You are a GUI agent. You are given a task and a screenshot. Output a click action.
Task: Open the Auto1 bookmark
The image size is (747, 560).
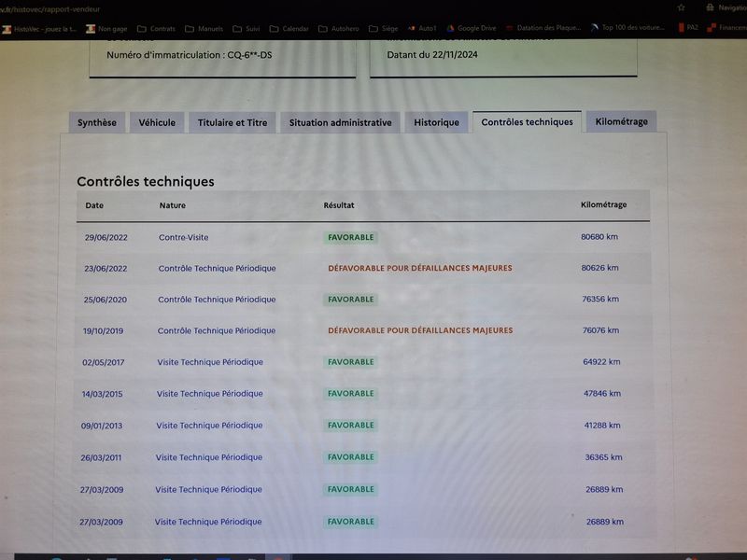click(422, 29)
